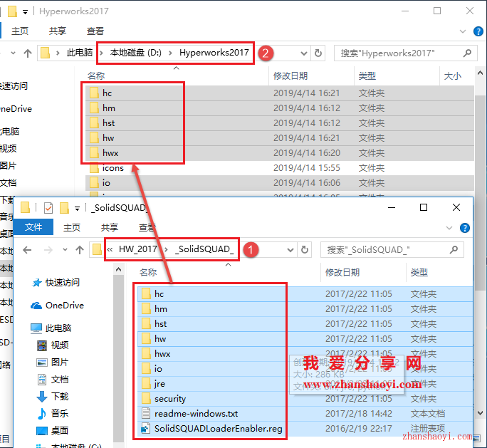This screenshot has height=448, width=487.
Task: Click properties checkmark icon in _SolidSQUAD_ title bar
Action: 48,208
